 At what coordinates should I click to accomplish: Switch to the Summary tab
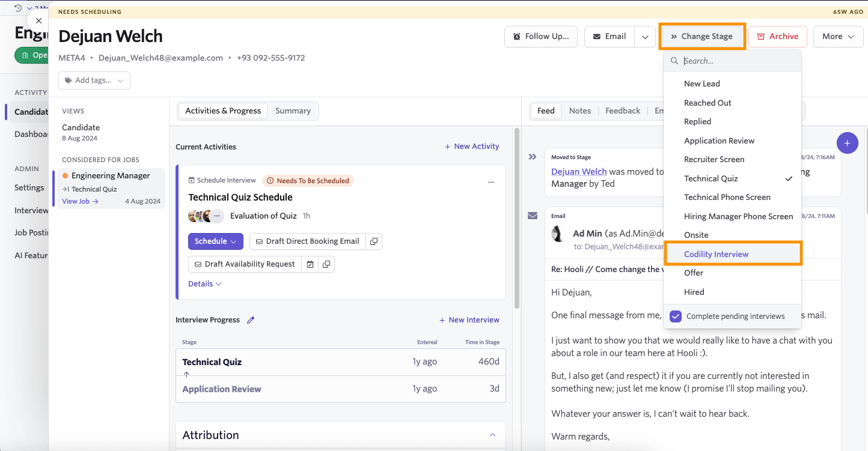pyautogui.click(x=293, y=110)
